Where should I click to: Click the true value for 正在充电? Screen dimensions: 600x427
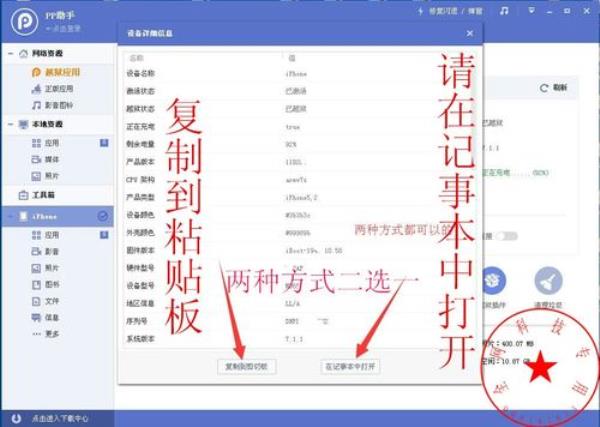click(x=293, y=127)
